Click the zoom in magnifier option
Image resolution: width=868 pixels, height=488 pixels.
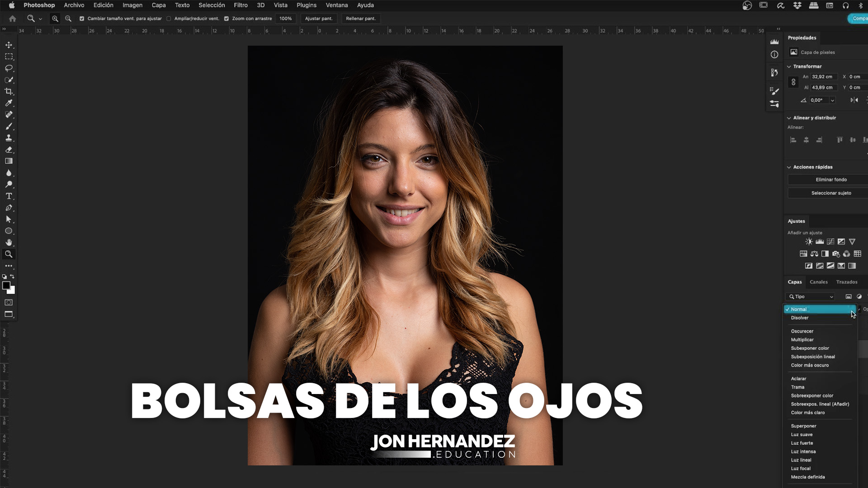pos(55,19)
